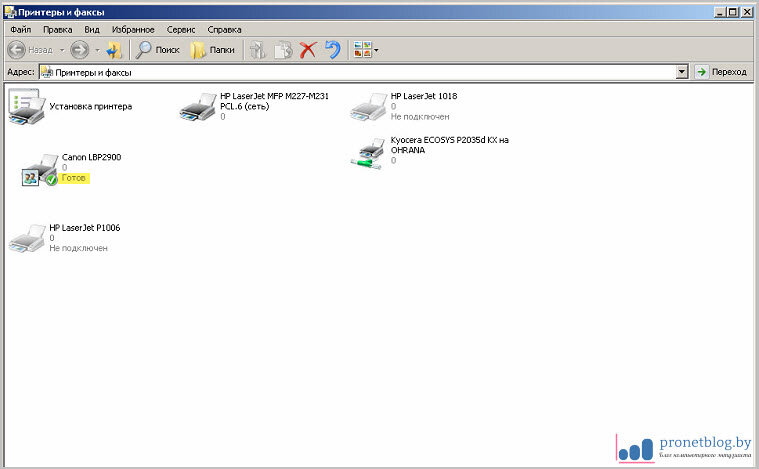Click the HP LaserJet P1006 name text

[85, 227]
